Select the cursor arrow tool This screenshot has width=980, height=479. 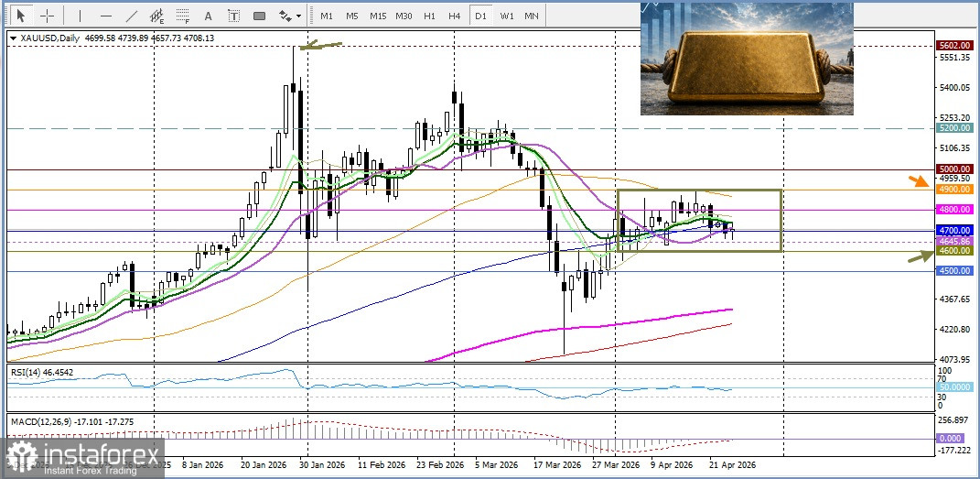point(22,16)
